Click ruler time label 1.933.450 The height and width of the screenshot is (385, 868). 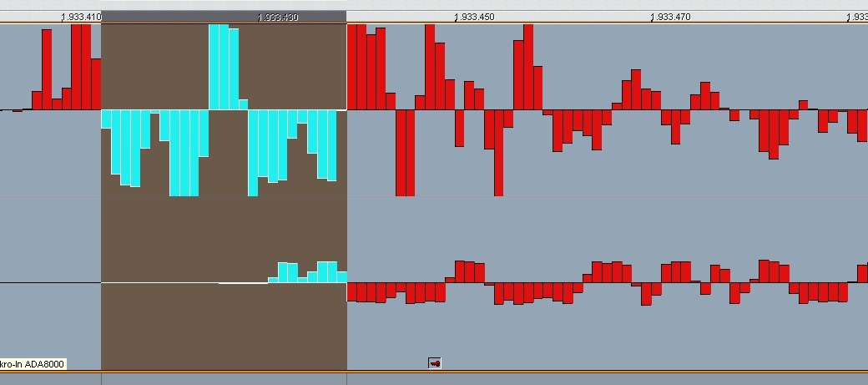tap(474, 18)
